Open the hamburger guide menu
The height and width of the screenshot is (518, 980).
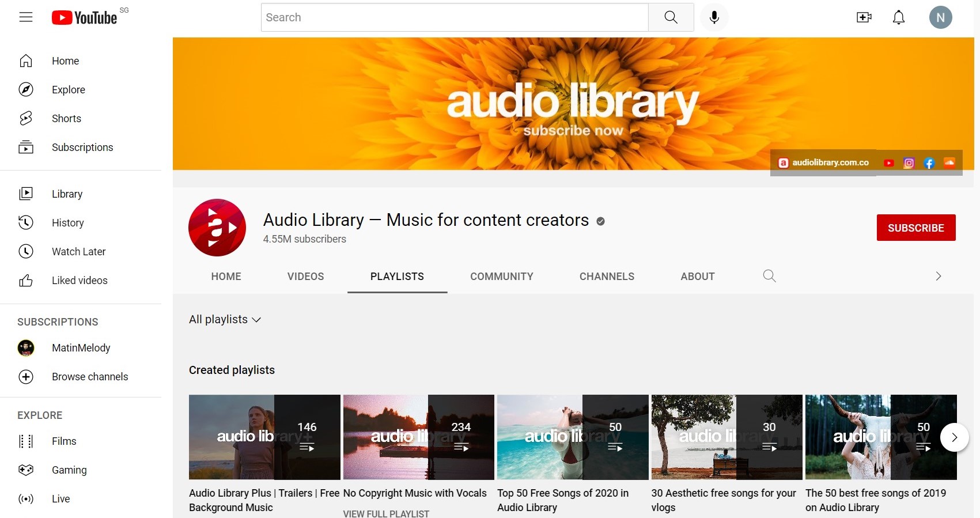(26, 17)
